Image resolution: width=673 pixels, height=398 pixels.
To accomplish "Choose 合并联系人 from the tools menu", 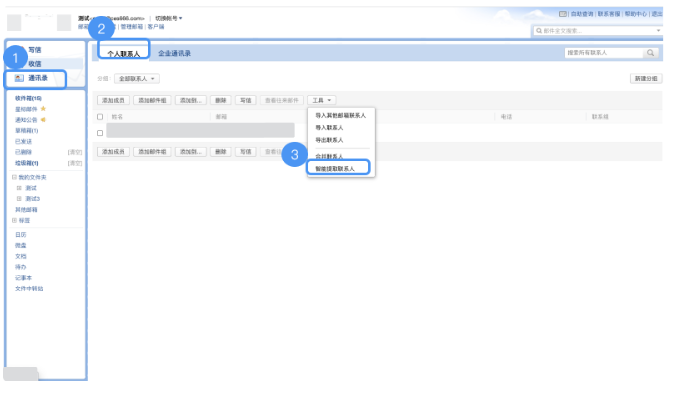I will 329,156.
